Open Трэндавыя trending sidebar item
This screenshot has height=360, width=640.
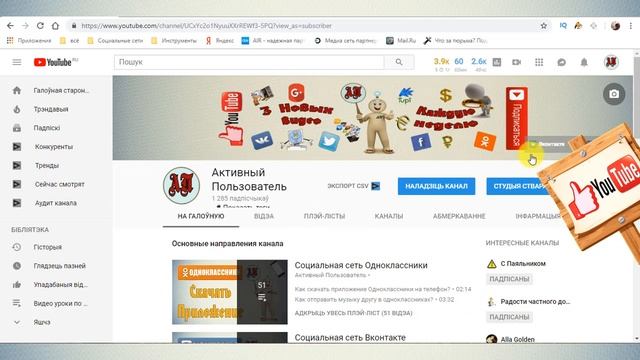[56, 109]
